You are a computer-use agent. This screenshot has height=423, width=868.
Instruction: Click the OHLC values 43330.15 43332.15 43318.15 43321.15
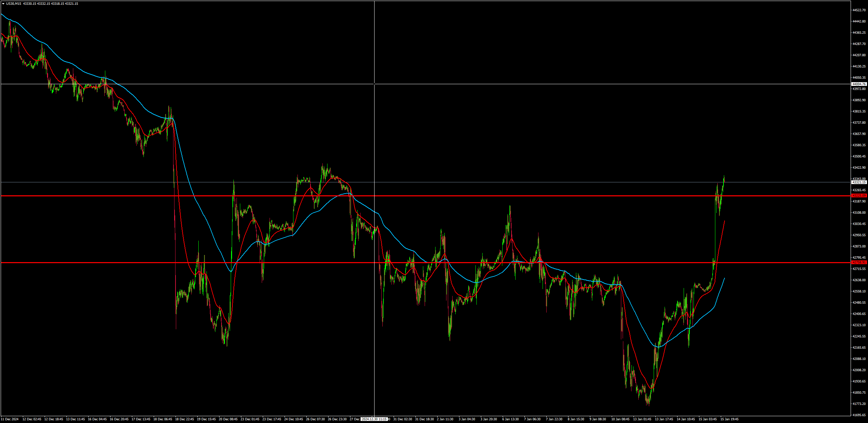point(50,4)
